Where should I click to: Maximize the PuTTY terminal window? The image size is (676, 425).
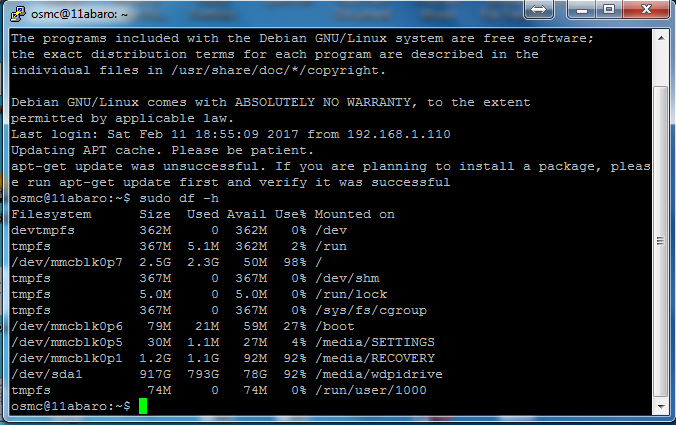(x=609, y=9)
